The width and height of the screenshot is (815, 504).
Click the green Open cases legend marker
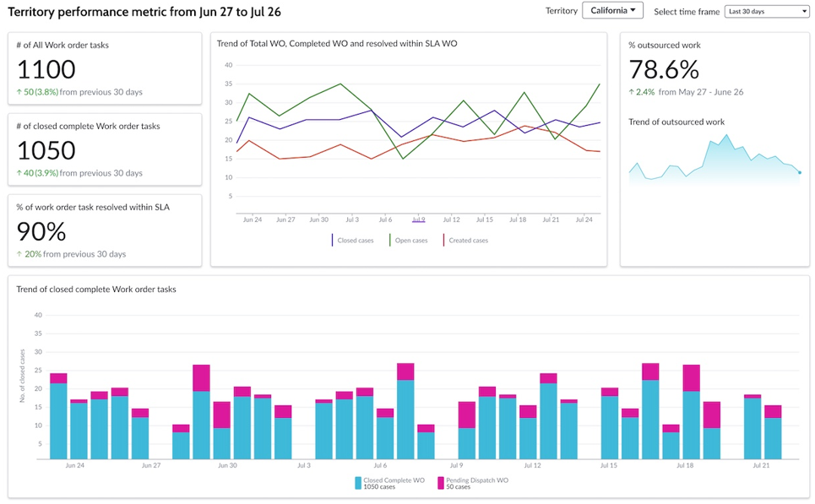(x=390, y=240)
